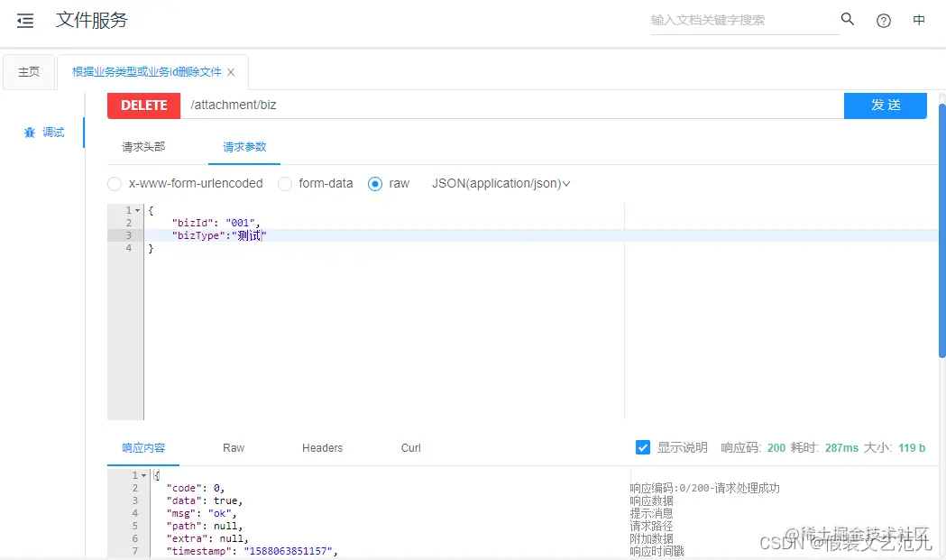Click the 响应编码:0/200-请求处理成功 description
The width and height of the screenshot is (946, 560).
pyautogui.click(x=704, y=488)
